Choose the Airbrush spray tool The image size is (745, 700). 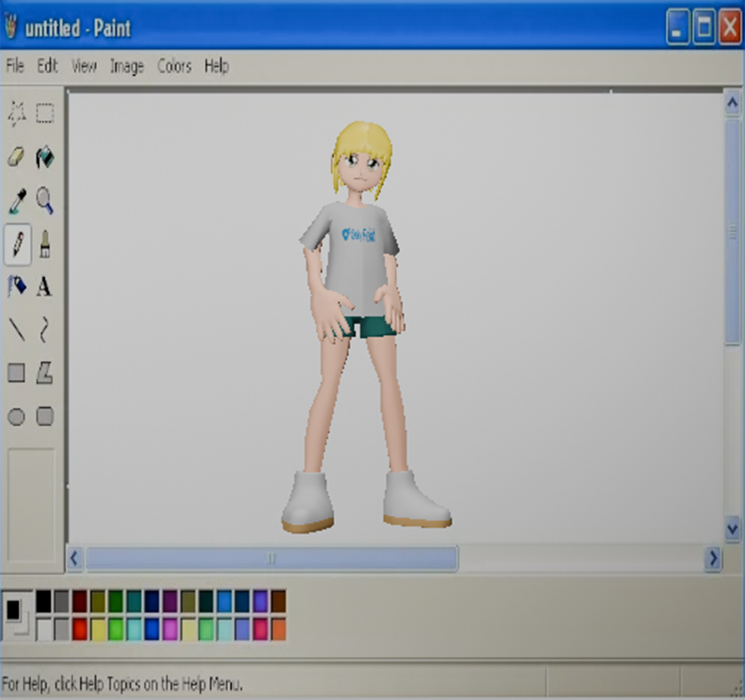tap(17, 287)
